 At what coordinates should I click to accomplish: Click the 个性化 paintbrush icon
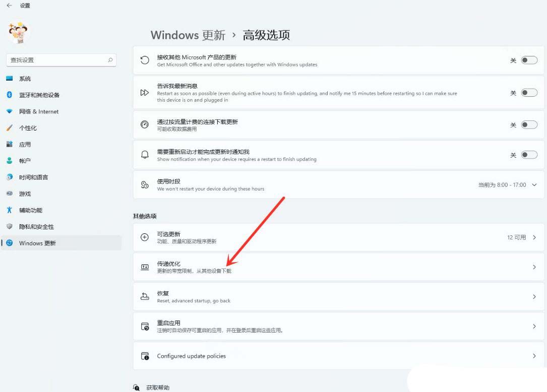(10, 127)
